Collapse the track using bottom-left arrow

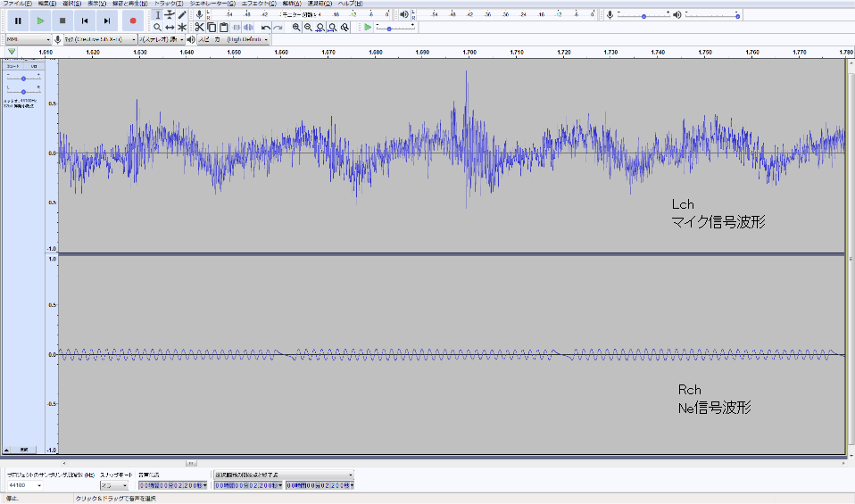coord(6,450)
